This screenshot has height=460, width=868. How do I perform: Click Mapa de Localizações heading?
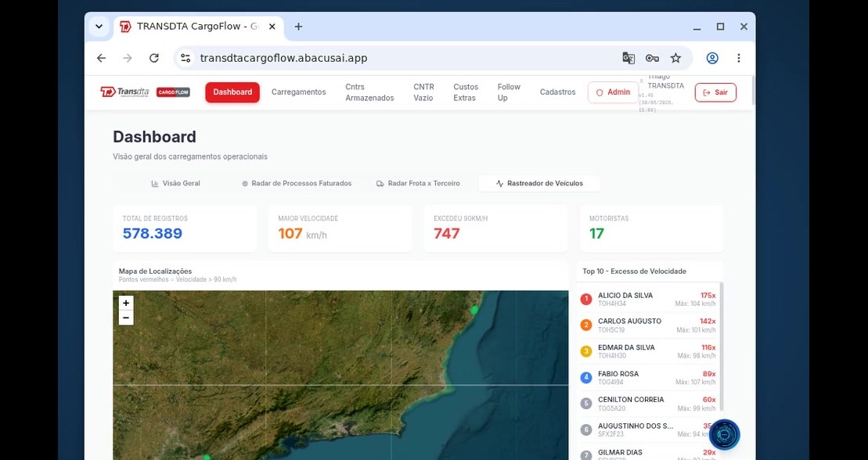(155, 271)
